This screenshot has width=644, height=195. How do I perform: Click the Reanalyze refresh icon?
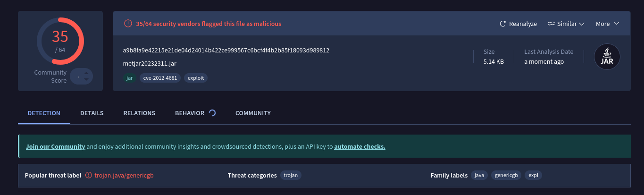pos(503,24)
